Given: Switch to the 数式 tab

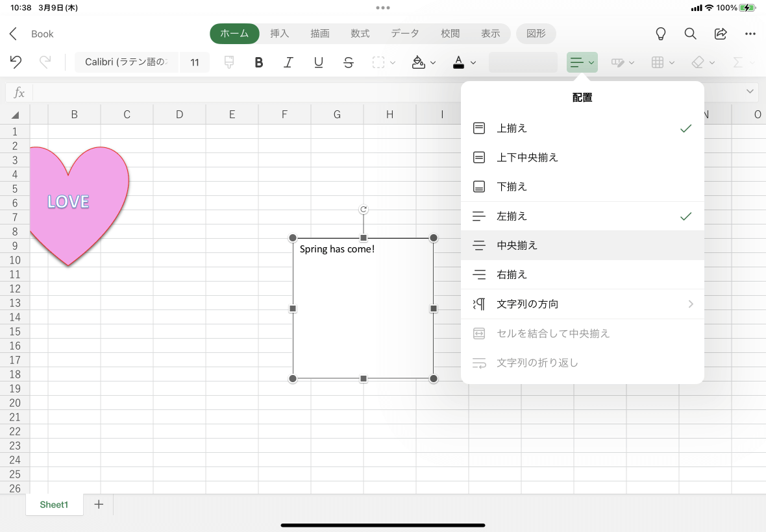Looking at the screenshot, I should coord(360,34).
